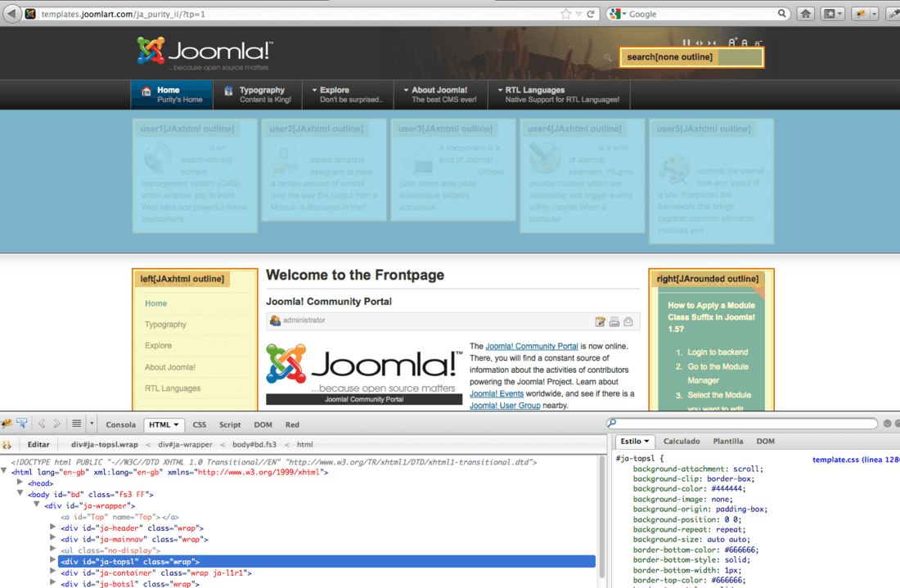
Task: Expand the div id="ja-header" node
Action: coord(53,527)
